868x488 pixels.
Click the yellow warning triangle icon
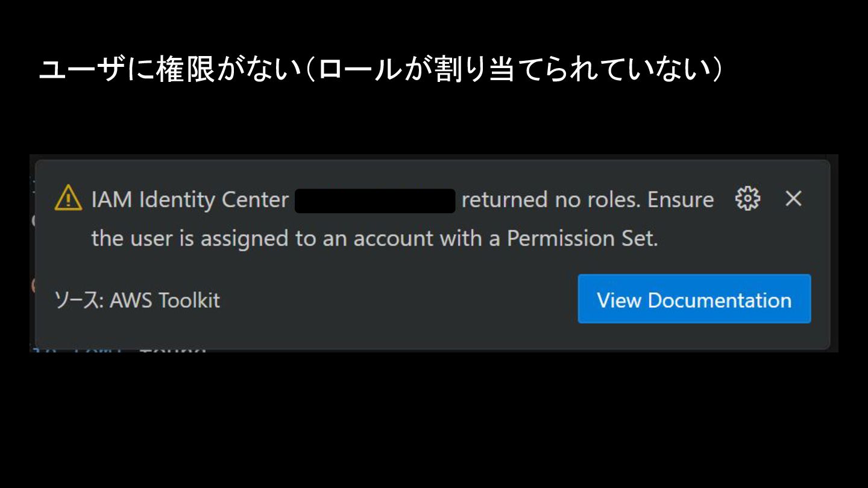pyautogui.click(x=68, y=198)
